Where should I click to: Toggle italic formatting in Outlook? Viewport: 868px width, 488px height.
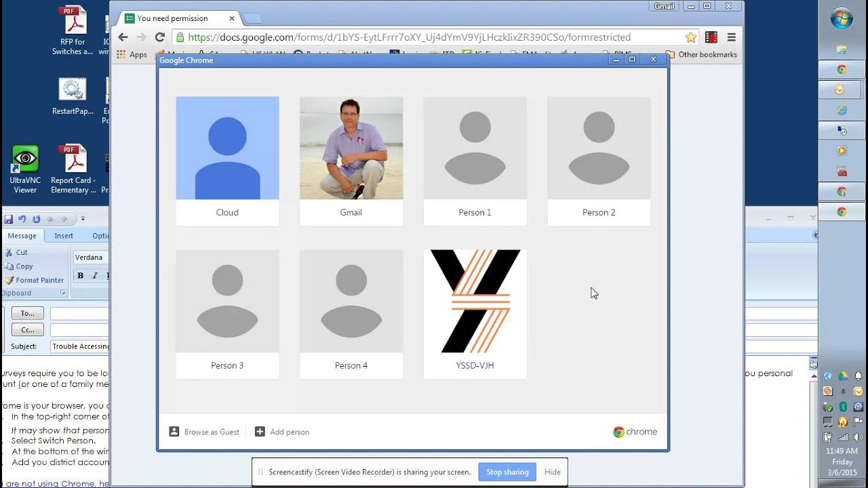94,275
